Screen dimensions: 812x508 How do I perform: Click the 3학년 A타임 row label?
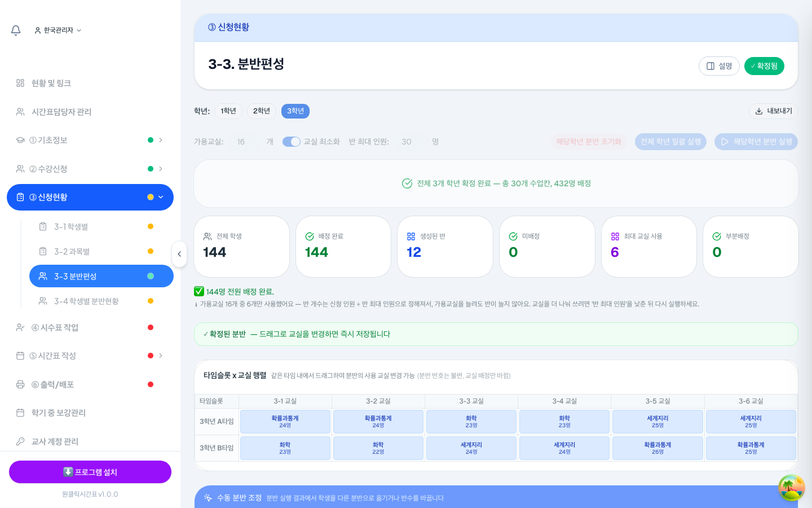coord(217,422)
